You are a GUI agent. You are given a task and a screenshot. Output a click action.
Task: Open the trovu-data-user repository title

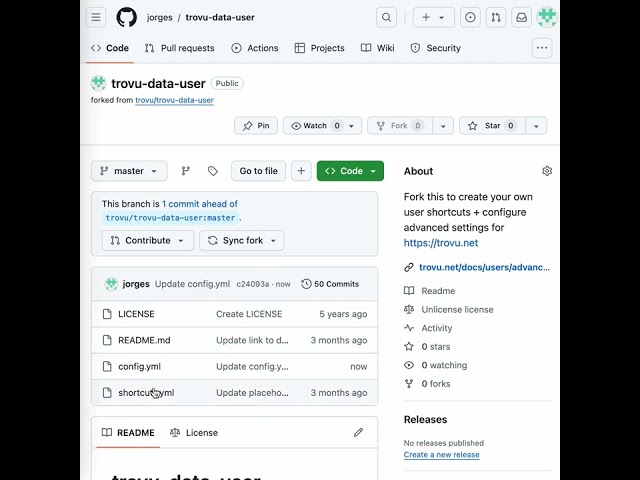point(158,84)
